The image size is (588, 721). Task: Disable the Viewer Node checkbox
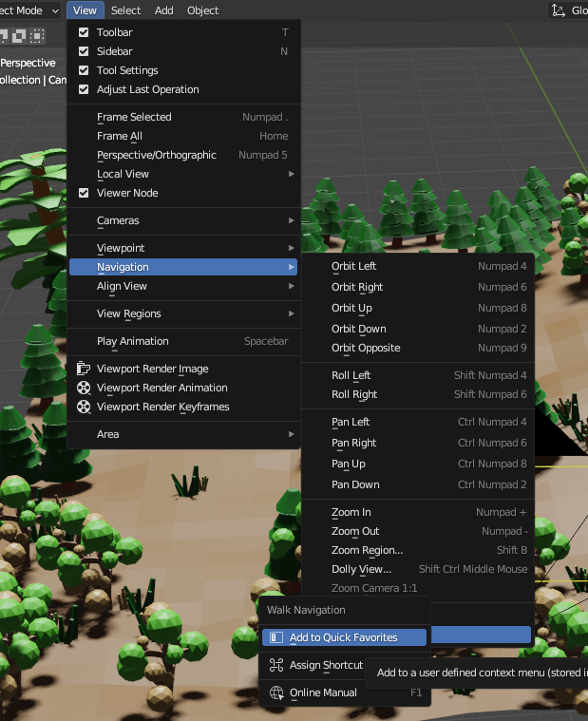click(x=84, y=193)
